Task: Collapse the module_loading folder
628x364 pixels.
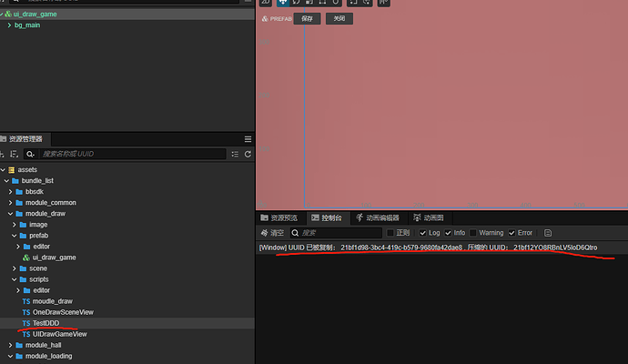Action: pyautogui.click(x=10, y=356)
